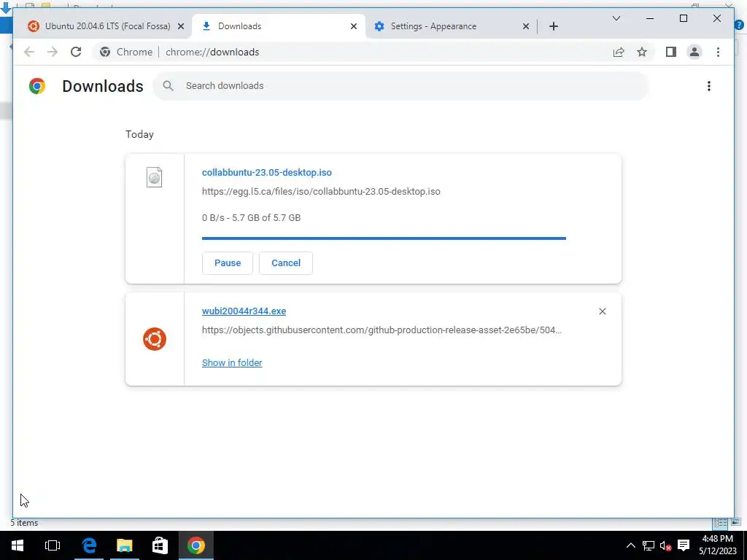The image size is (747, 560).
Task: Click the egg.l5.ca source URL
Action: coord(321,192)
